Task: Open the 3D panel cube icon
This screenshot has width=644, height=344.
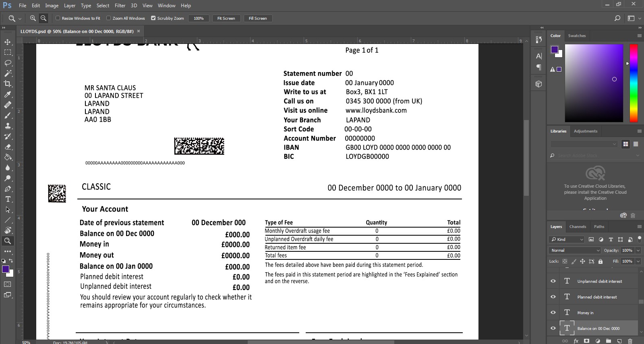Action: 538,84
